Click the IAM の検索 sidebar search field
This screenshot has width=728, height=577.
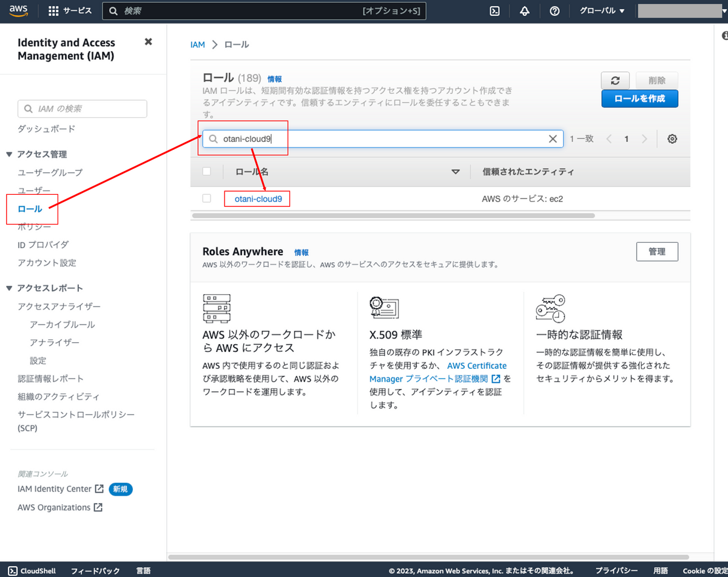click(83, 109)
